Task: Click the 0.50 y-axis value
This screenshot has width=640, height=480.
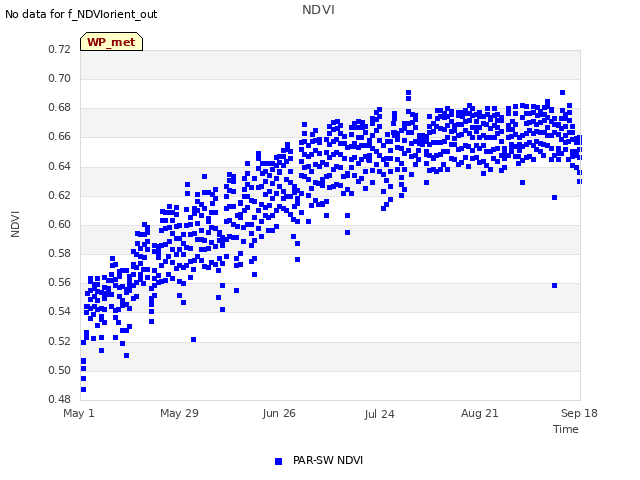Action: point(60,370)
